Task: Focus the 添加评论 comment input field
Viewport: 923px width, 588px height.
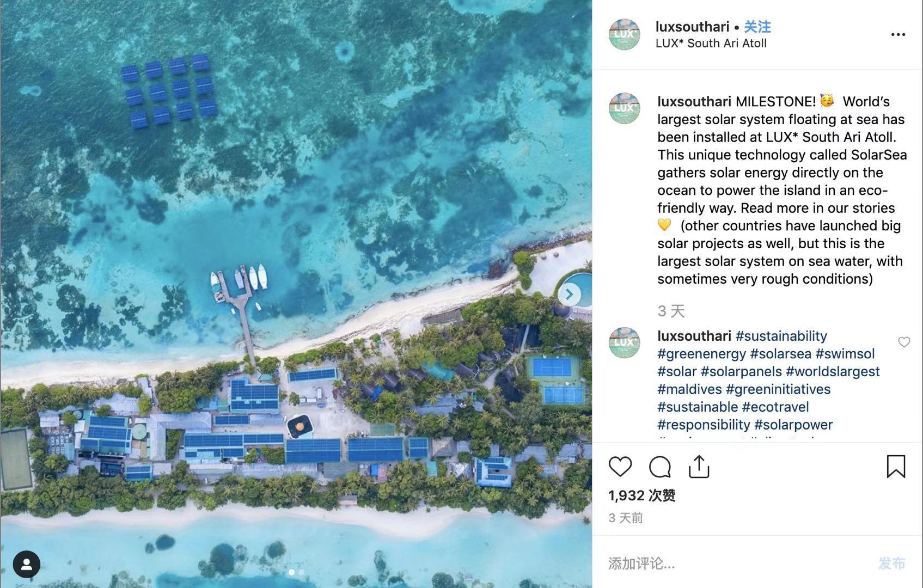Action: tap(735, 563)
